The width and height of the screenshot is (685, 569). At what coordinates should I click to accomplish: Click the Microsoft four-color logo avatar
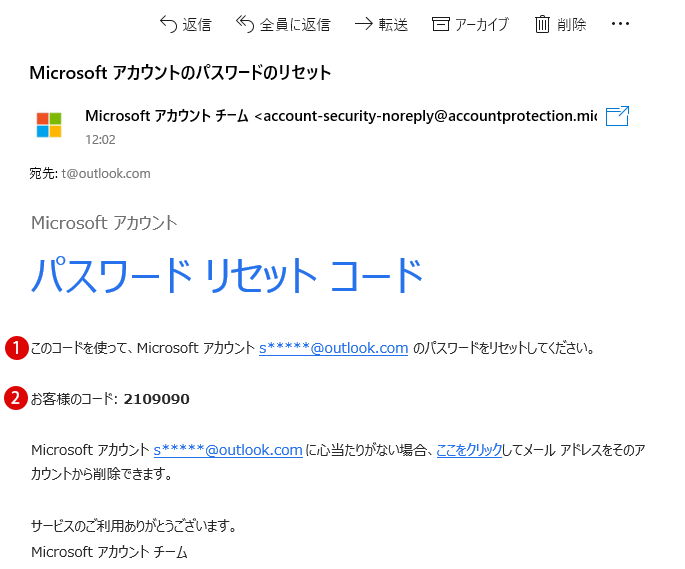coord(49,125)
